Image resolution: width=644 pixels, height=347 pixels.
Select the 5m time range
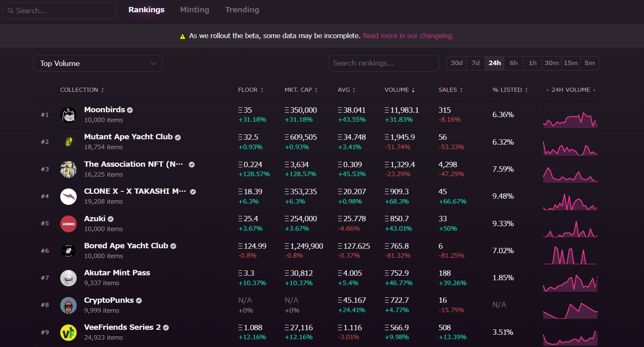(x=589, y=63)
